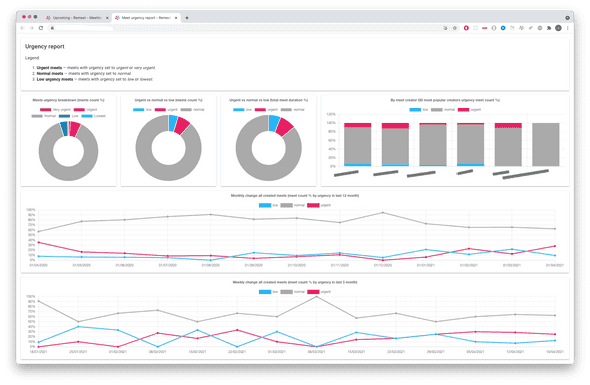
Task: Toggle Lowest series in breakdown donut legend
Action: (x=94, y=116)
